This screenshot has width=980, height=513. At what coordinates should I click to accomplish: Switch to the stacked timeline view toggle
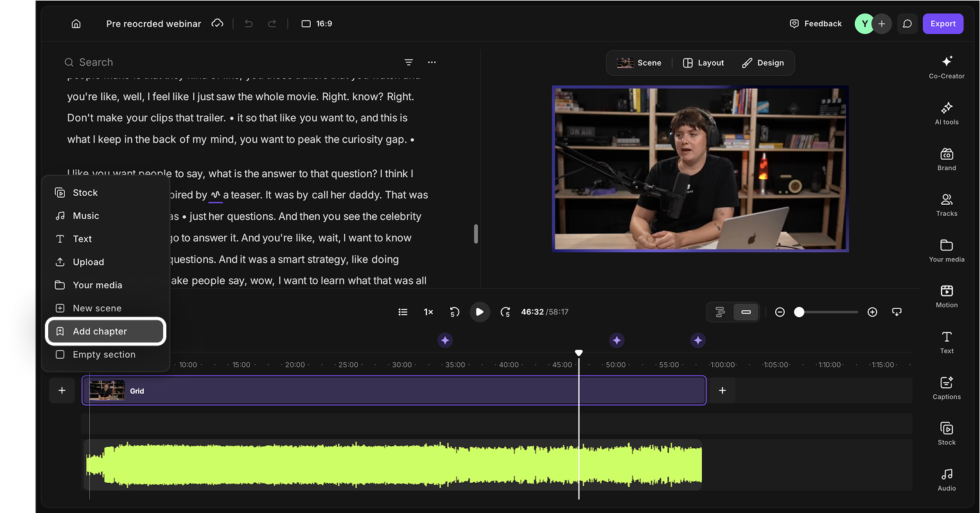[x=720, y=312]
